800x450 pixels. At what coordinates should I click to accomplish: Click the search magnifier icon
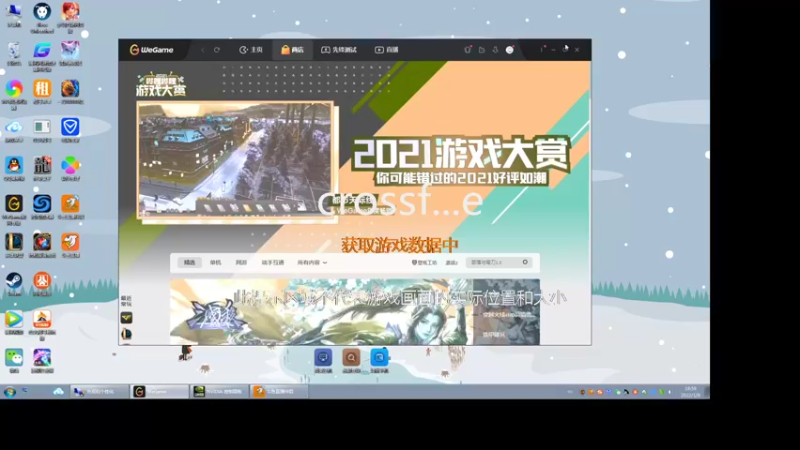525,262
